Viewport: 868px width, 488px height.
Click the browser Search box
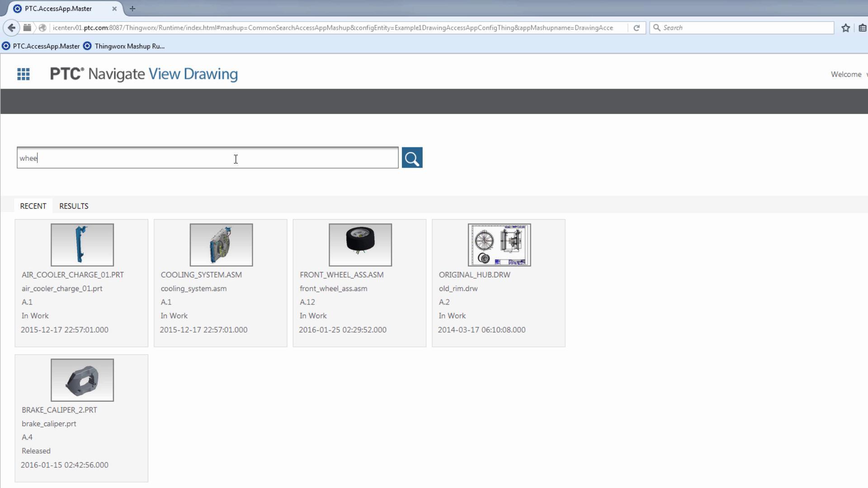click(741, 28)
